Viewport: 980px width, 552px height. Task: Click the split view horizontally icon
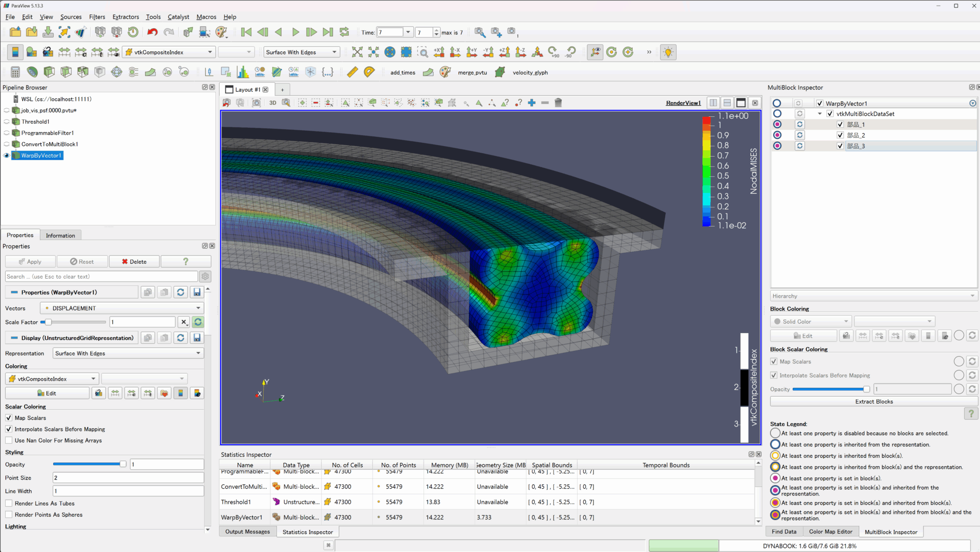[x=713, y=103]
